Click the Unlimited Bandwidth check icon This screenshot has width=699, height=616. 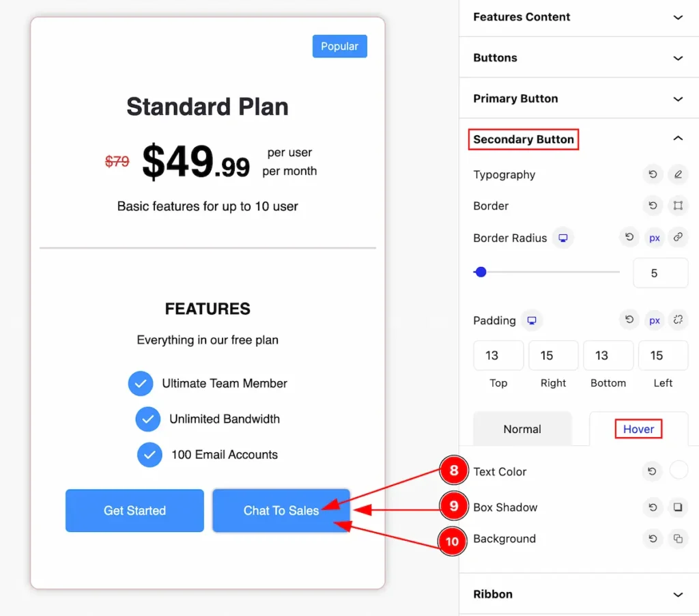[x=148, y=419]
